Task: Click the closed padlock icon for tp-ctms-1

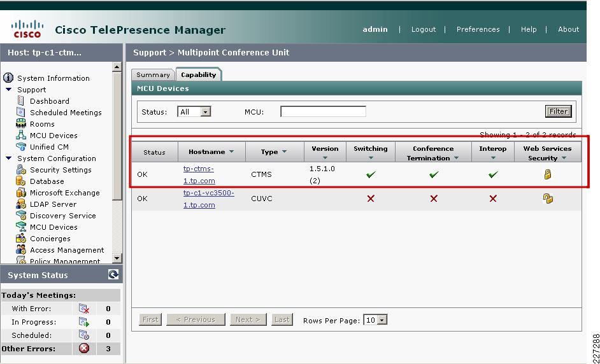Action: (548, 175)
